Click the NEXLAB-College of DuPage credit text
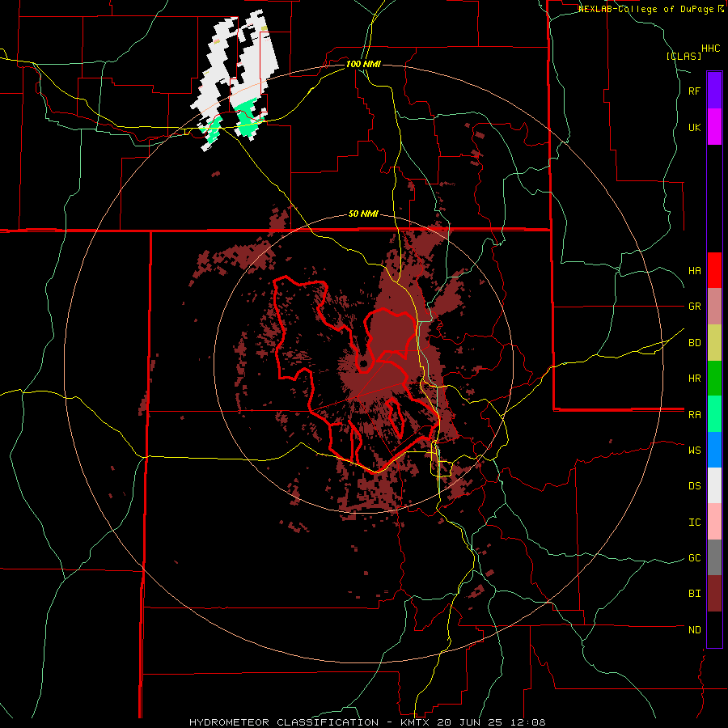 pos(646,9)
